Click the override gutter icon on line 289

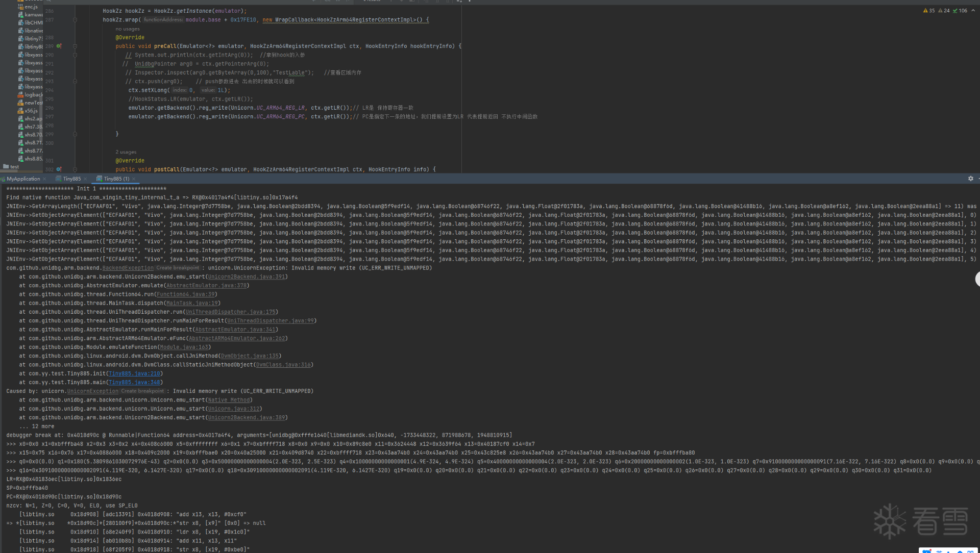tap(59, 46)
